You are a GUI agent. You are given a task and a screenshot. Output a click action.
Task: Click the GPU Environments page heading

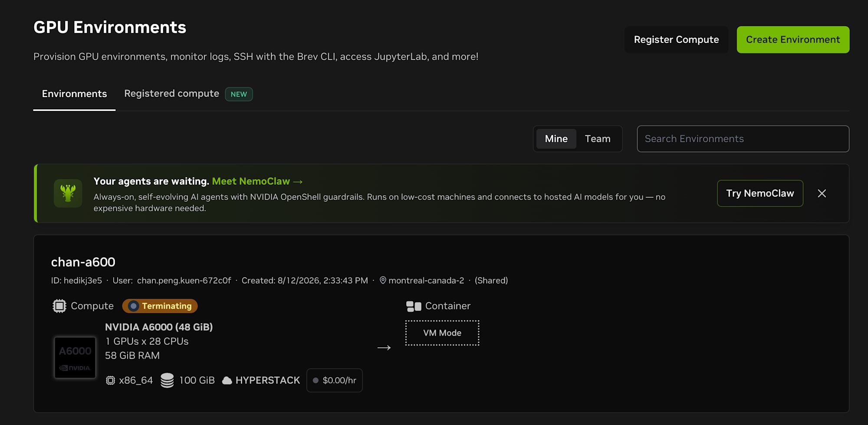click(110, 27)
